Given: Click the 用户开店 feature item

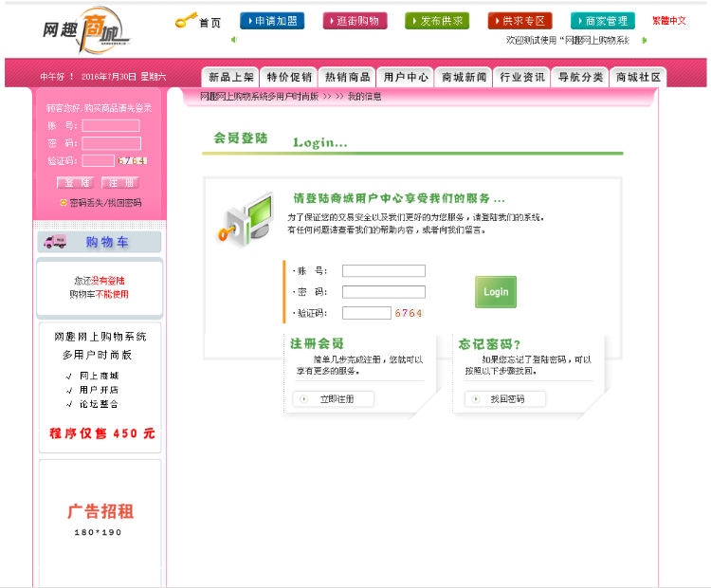Looking at the screenshot, I should (x=99, y=390).
